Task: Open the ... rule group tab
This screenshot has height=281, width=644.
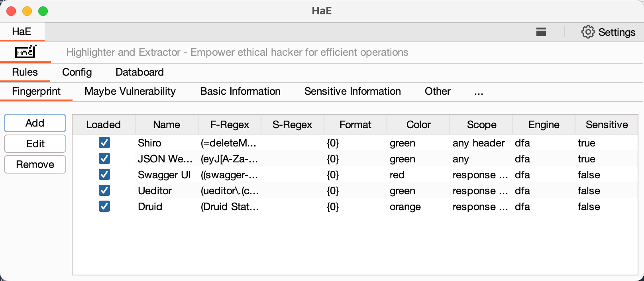Action: click(479, 92)
